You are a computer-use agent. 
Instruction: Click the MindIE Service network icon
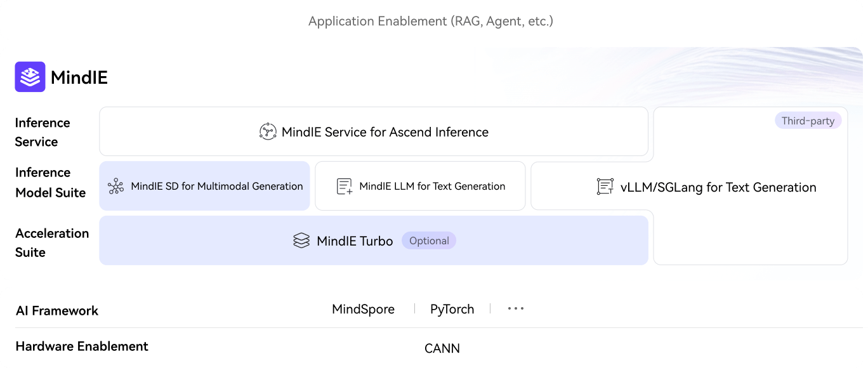coord(268,132)
